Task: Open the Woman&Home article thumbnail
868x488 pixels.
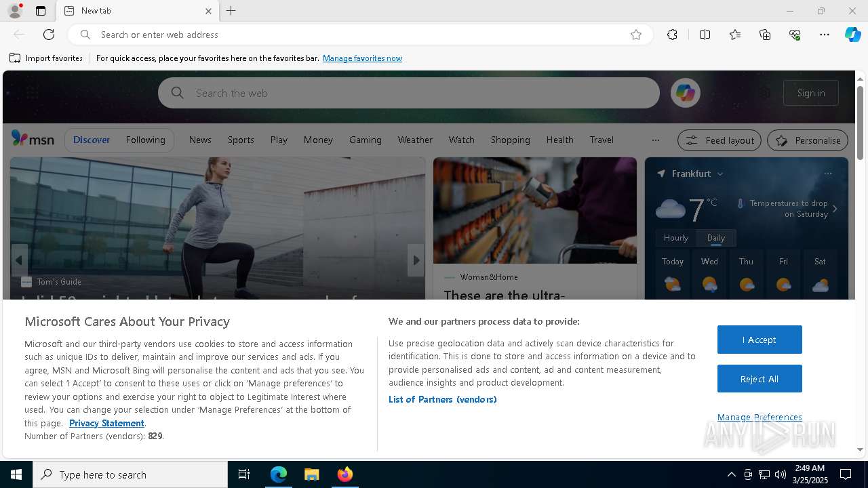Action: coord(535,211)
